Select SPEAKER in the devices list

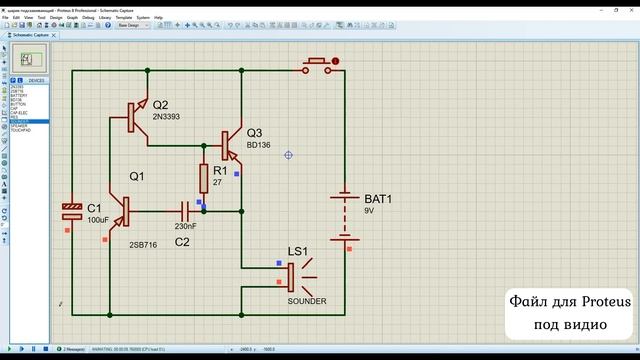(19, 126)
